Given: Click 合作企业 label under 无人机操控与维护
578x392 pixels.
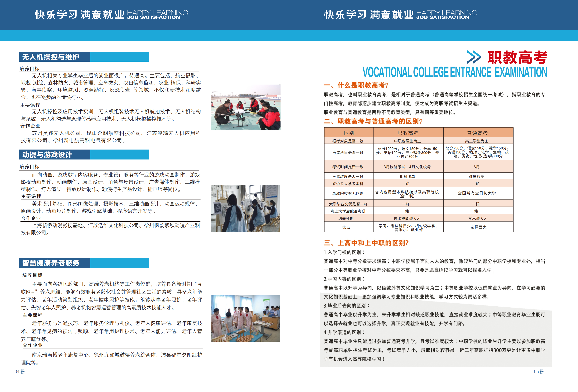Looking at the screenshot, I should tap(30, 126).
